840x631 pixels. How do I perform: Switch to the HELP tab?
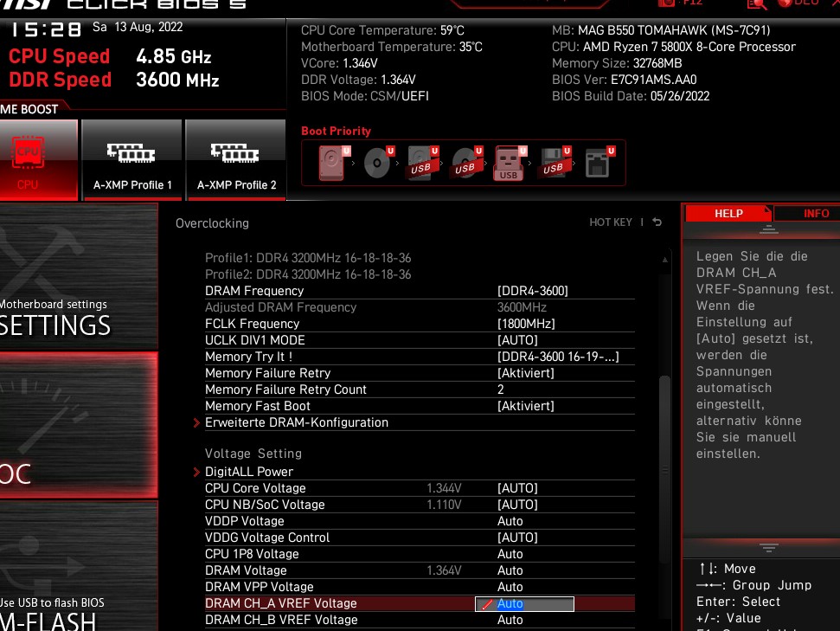(x=728, y=214)
